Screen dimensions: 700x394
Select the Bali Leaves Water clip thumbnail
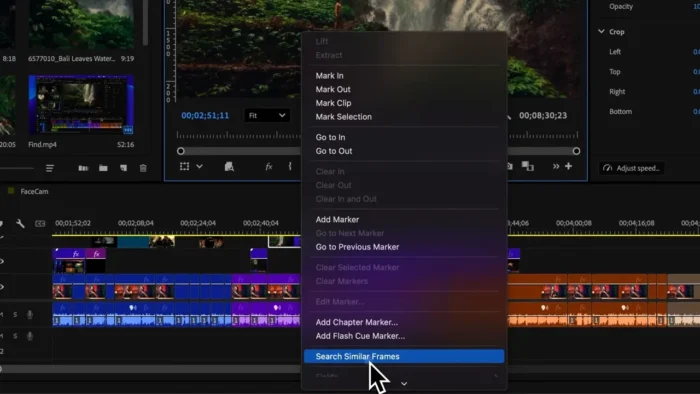point(81,24)
